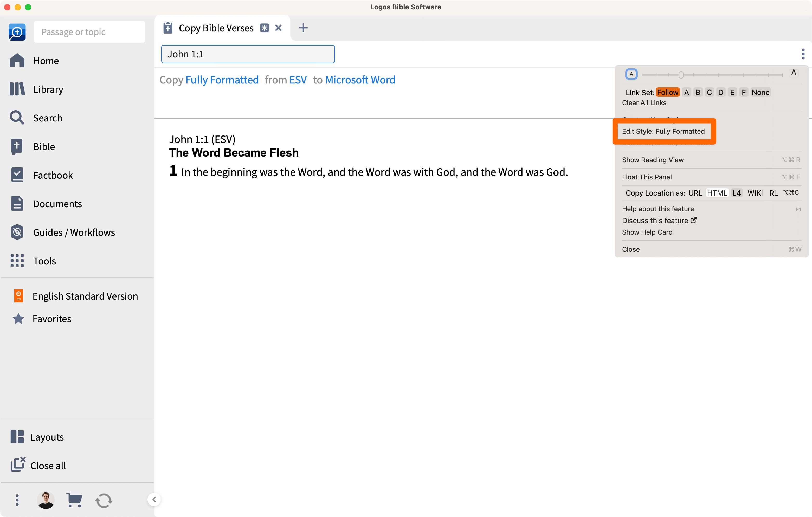Select None in Link Set
The width and height of the screenshot is (812, 517).
coord(761,92)
